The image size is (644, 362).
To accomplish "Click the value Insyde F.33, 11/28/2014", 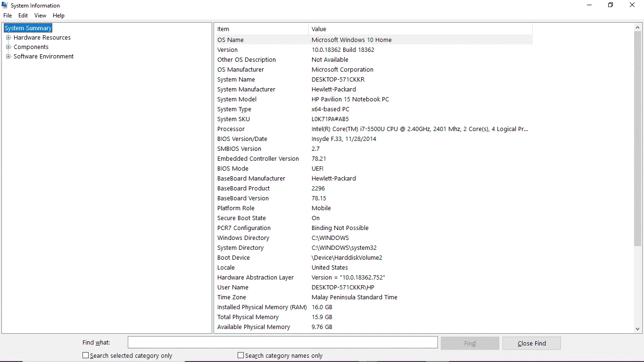I will [344, 139].
